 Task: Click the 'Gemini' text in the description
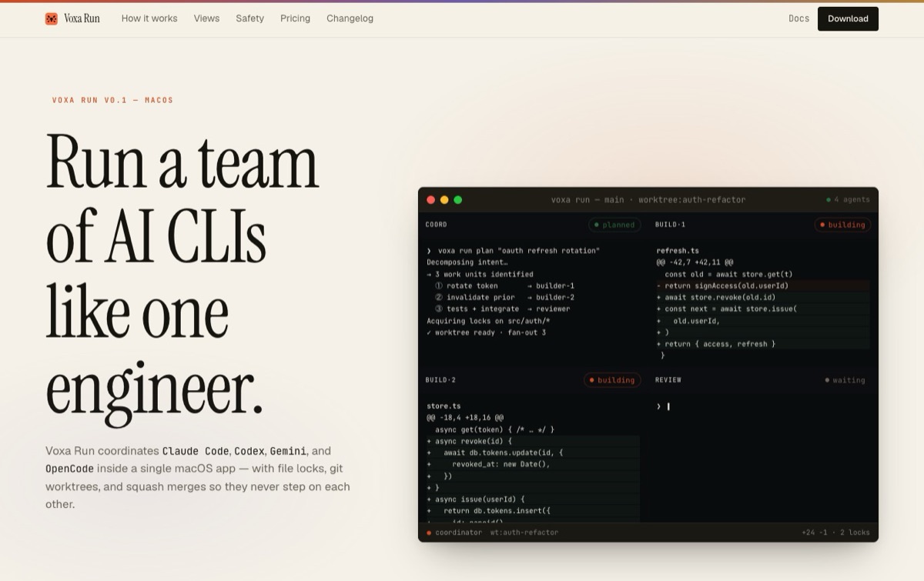[288, 451]
